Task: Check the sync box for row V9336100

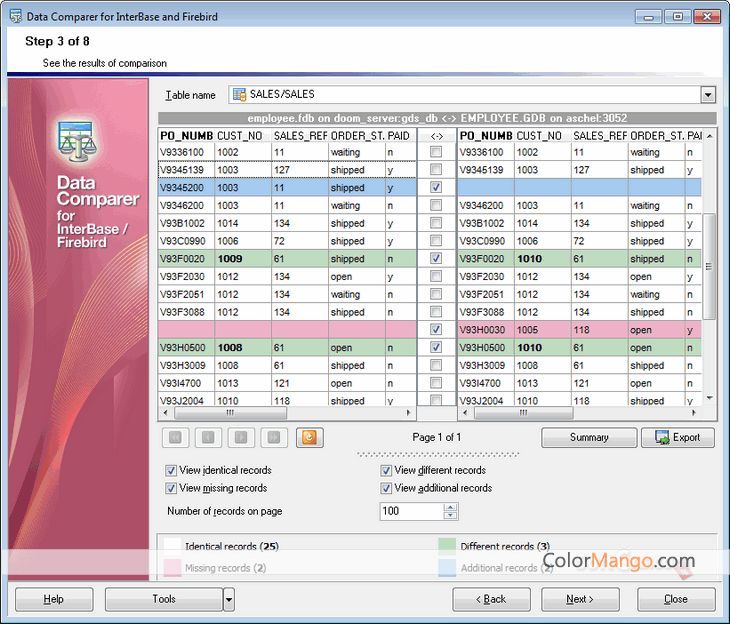Action: 436,151
